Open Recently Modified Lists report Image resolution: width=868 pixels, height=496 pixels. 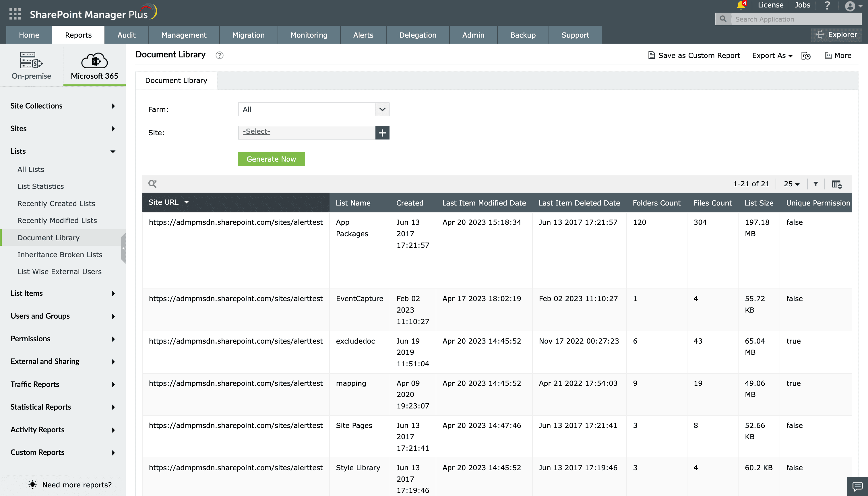(57, 220)
